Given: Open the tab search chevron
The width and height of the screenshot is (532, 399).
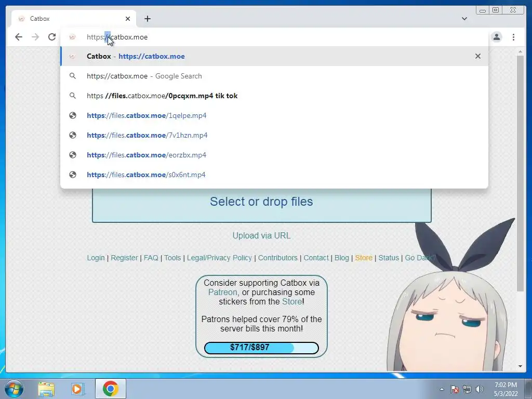Looking at the screenshot, I should 464,19.
